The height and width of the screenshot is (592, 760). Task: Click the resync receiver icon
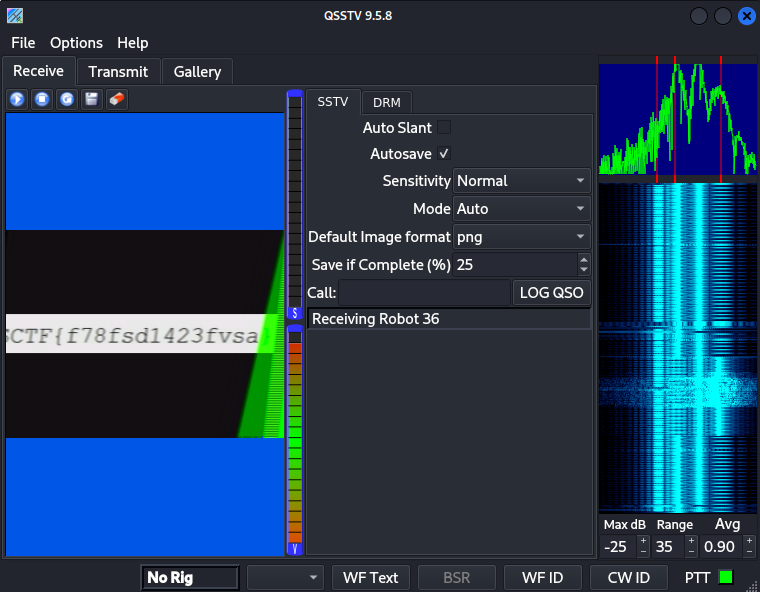coord(67,99)
